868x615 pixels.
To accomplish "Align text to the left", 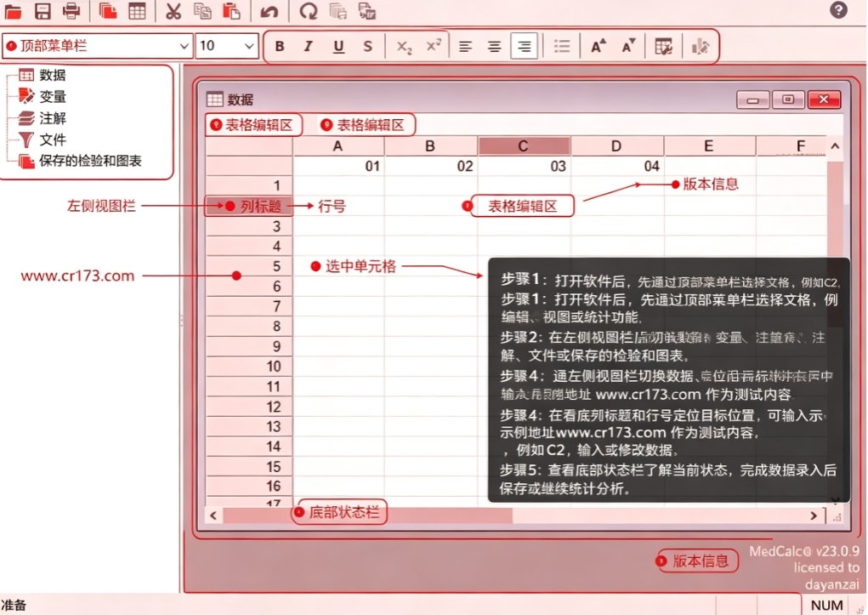I will tap(466, 47).
